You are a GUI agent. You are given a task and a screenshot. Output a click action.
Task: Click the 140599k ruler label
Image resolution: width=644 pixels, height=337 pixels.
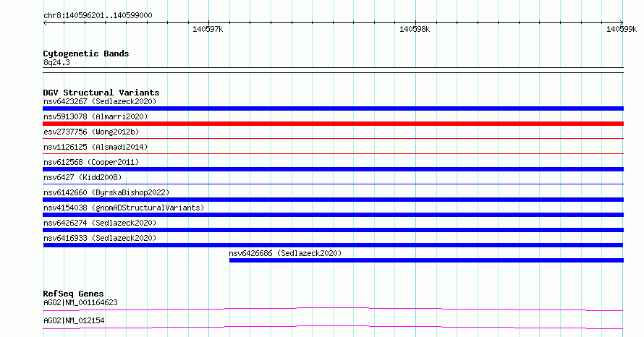(x=622, y=29)
